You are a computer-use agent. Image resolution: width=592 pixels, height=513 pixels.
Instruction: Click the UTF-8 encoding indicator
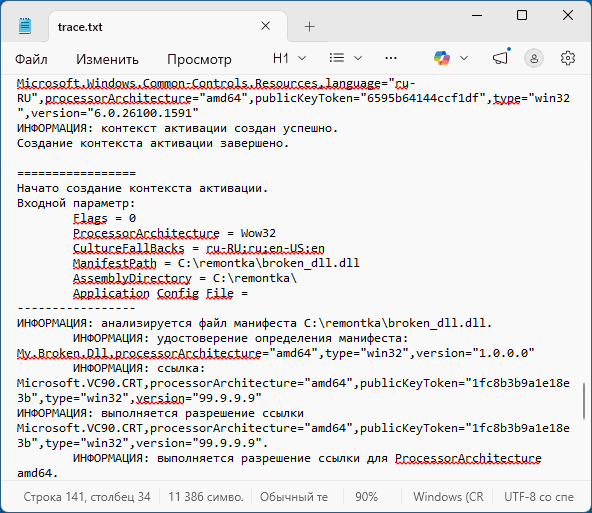point(539,497)
